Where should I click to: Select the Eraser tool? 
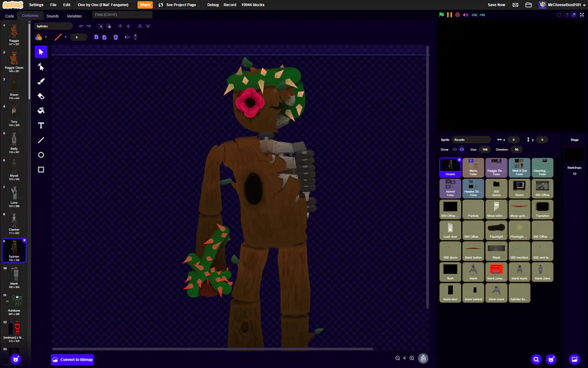click(x=41, y=96)
